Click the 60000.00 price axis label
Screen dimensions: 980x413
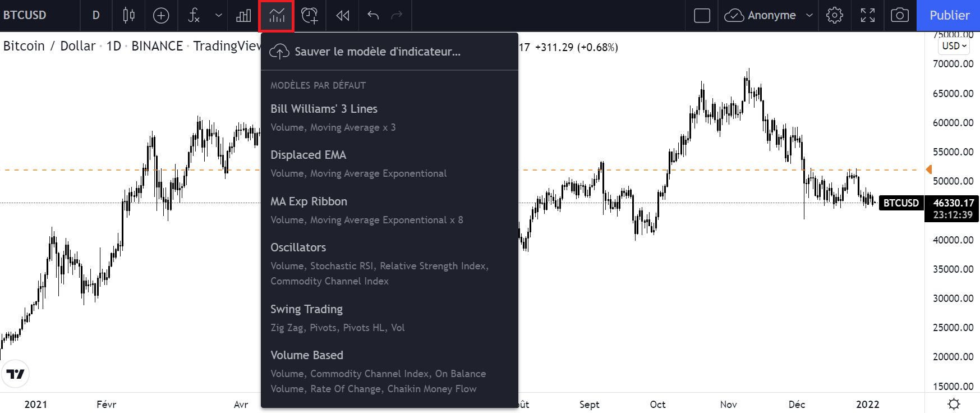pos(953,122)
